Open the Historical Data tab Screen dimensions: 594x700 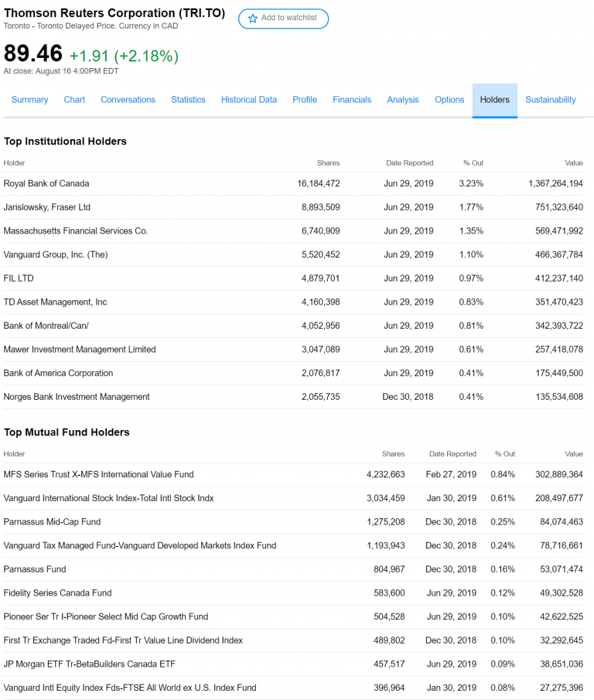[x=249, y=100]
